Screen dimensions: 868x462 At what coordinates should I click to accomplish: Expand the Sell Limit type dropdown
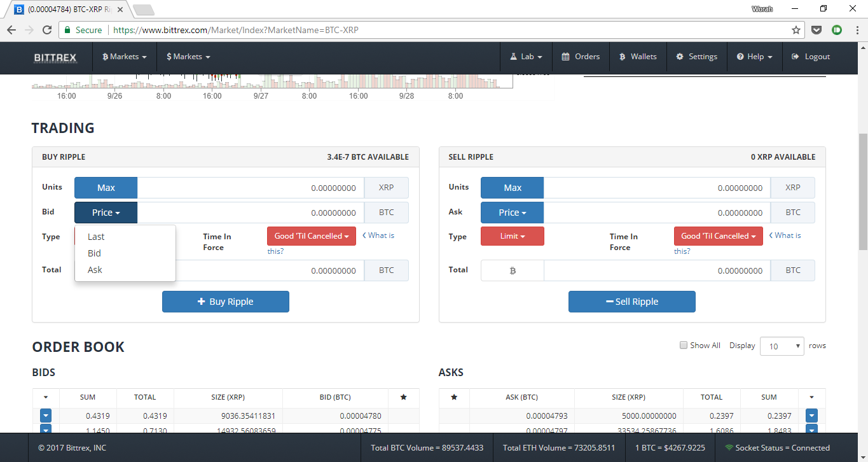point(512,236)
